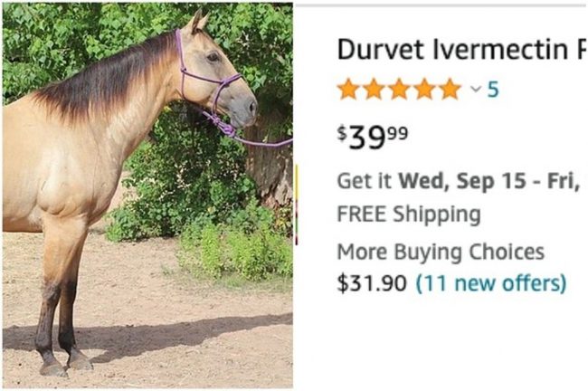Click the $31.90 alternate price
588x391 pixels.
click(372, 283)
